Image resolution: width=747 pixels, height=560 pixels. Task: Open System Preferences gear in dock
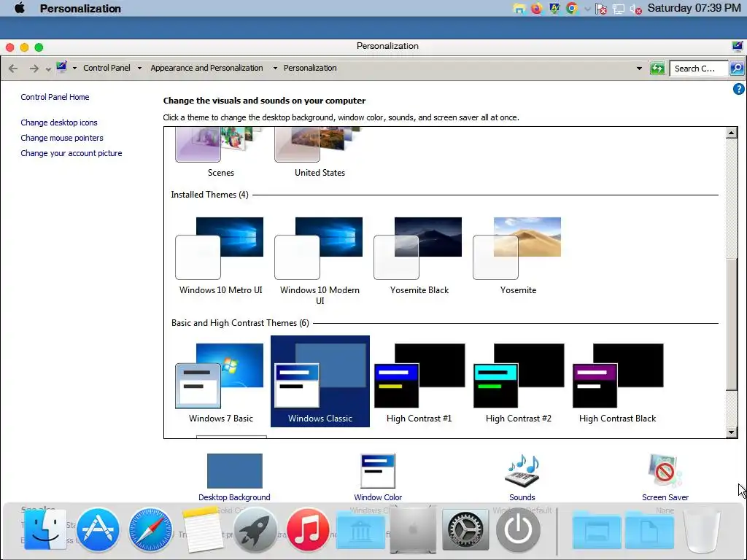coord(465,529)
